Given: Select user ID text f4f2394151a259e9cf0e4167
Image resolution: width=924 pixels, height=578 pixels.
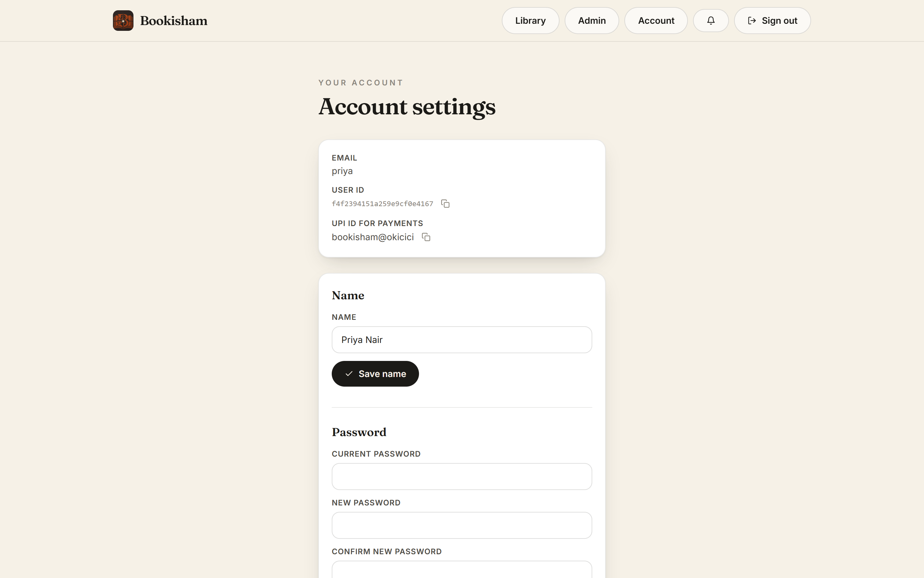Looking at the screenshot, I should pos(382,204).
